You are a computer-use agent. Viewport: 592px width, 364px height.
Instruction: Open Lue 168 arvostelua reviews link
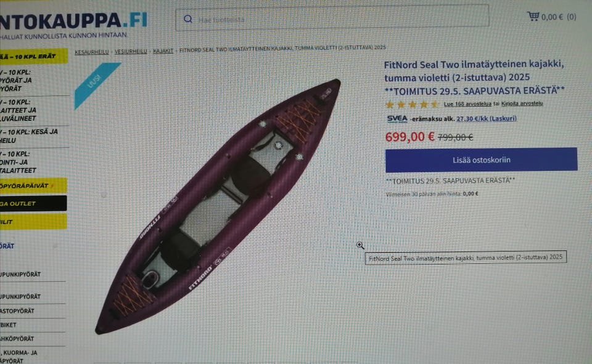pos(467,104)
